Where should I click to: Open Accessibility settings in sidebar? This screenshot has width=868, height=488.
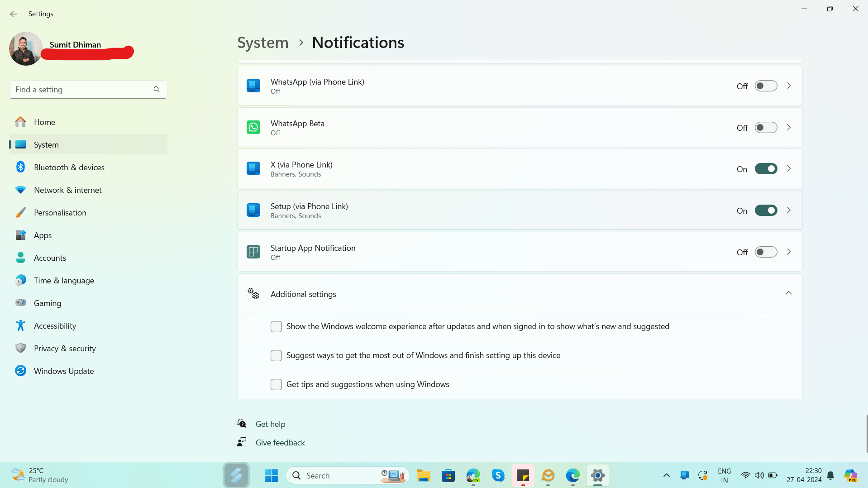[88, 325]
